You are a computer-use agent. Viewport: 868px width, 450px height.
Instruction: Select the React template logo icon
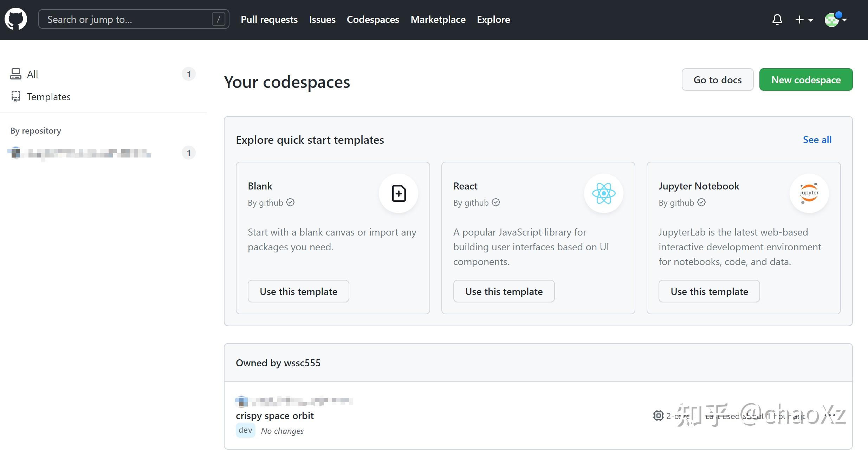tap(603, 193)
